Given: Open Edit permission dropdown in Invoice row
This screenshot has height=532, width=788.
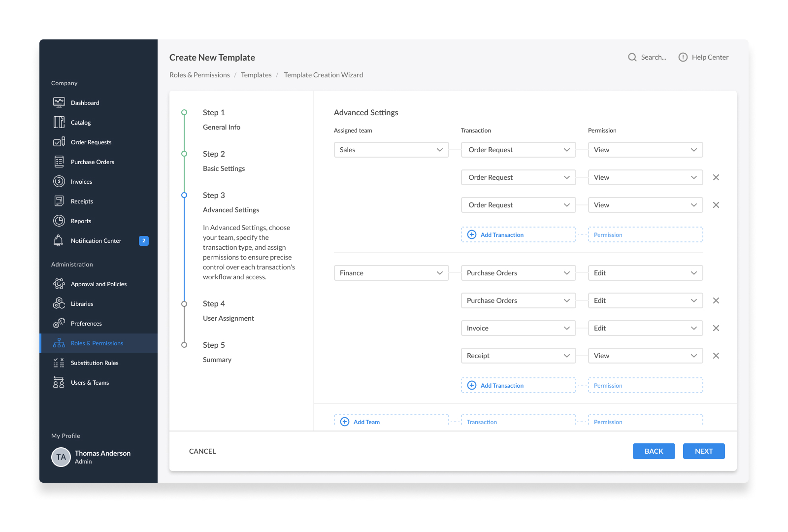Looking at the screenshot, I should click(646, 328).
